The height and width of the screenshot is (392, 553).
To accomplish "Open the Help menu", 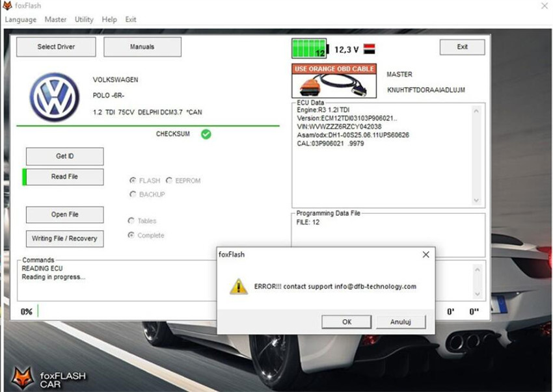I will click(x=109, y=20).
